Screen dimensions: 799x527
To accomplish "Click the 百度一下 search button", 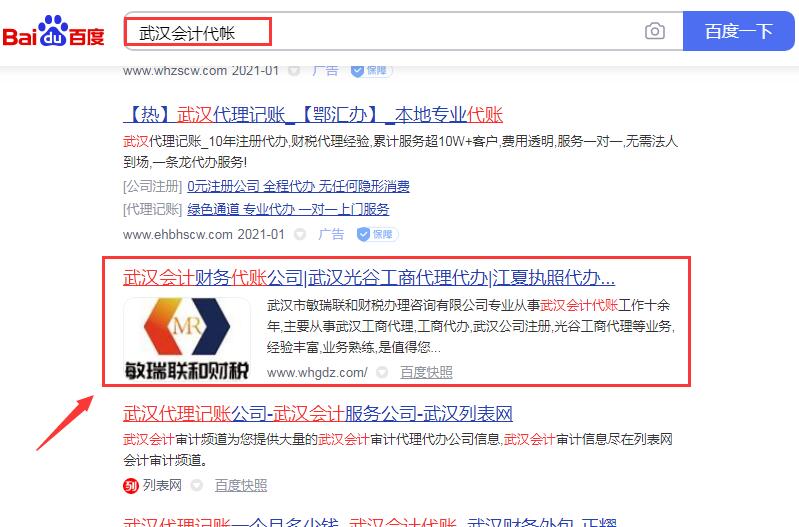I will click(x=738, y=31).
